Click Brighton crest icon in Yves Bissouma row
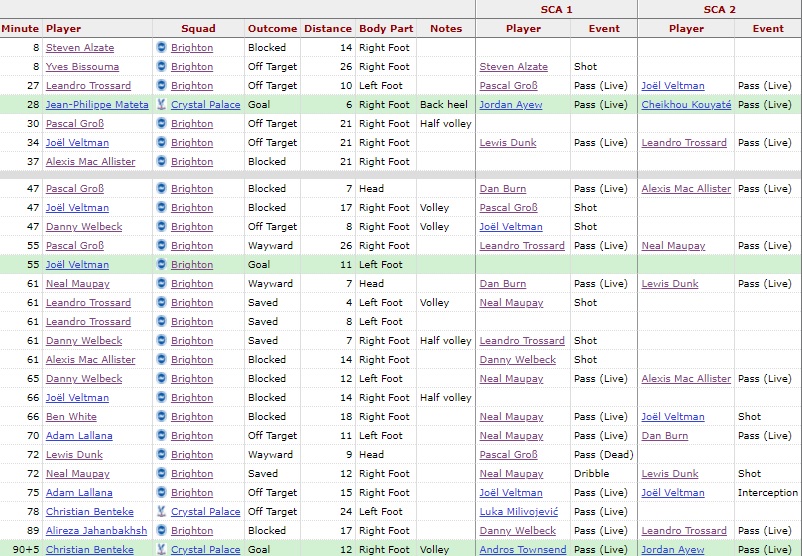 pos(161,66)
